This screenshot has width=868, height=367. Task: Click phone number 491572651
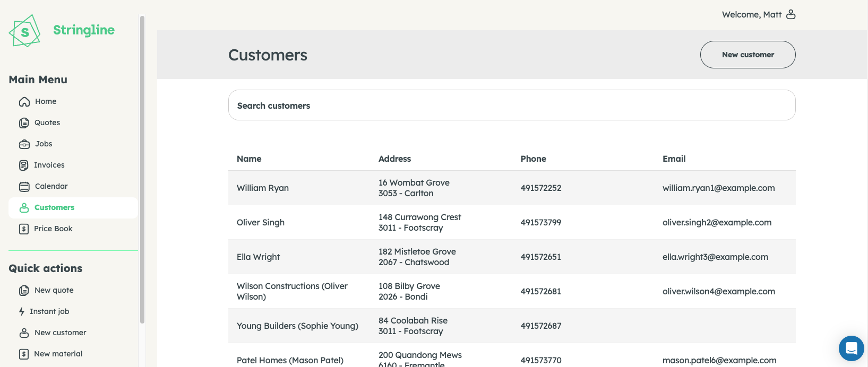point(541,257)
